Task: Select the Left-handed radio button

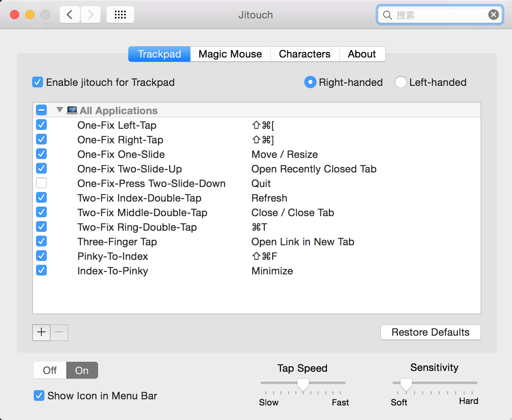Action: (x=400, y=82)
